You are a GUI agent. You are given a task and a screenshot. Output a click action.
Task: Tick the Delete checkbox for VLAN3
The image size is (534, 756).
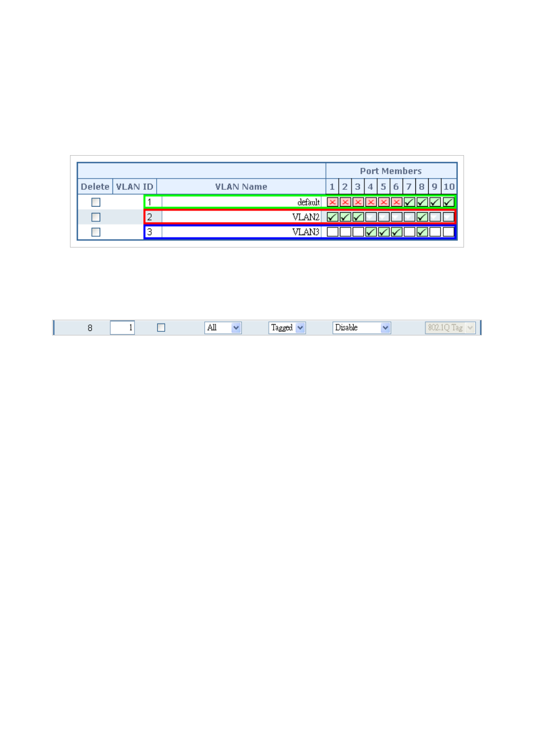pyautogui.click(x=96, y=232)
